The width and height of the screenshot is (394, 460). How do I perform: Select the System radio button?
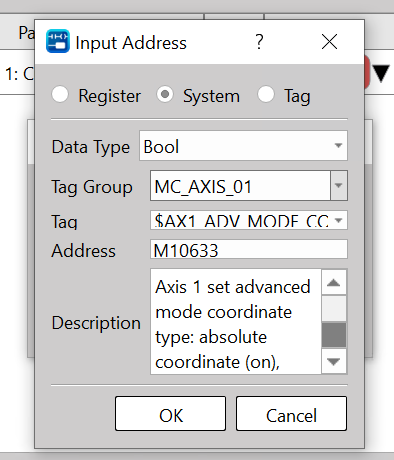(x=165, y=95)
